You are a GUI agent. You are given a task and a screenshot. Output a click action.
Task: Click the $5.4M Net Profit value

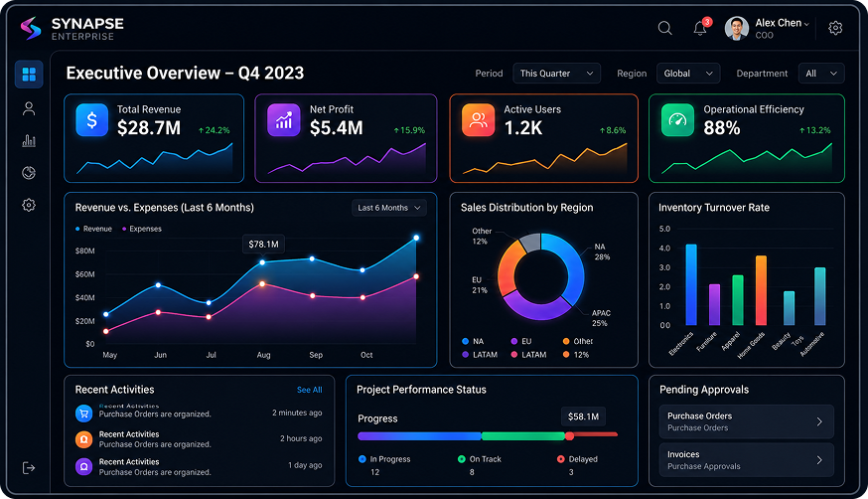point(337,128)
